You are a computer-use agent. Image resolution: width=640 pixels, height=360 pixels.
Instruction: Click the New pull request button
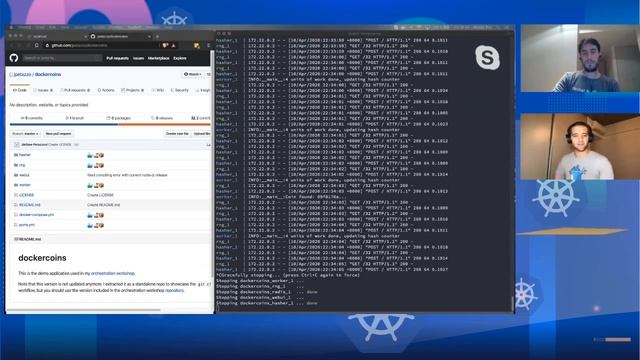[x=58, y=133]
